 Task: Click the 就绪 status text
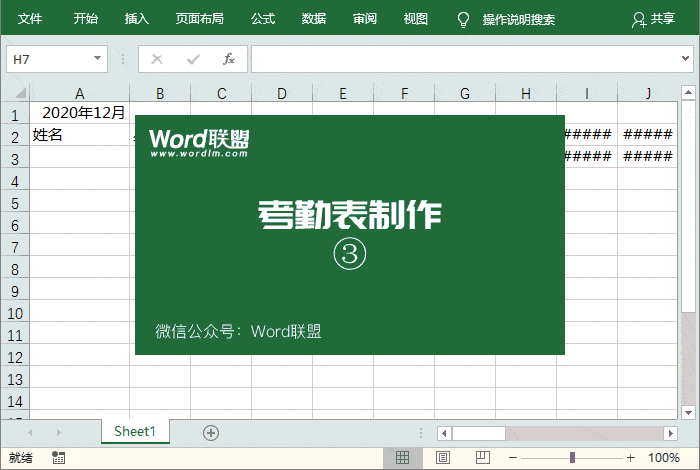[21, 458]
